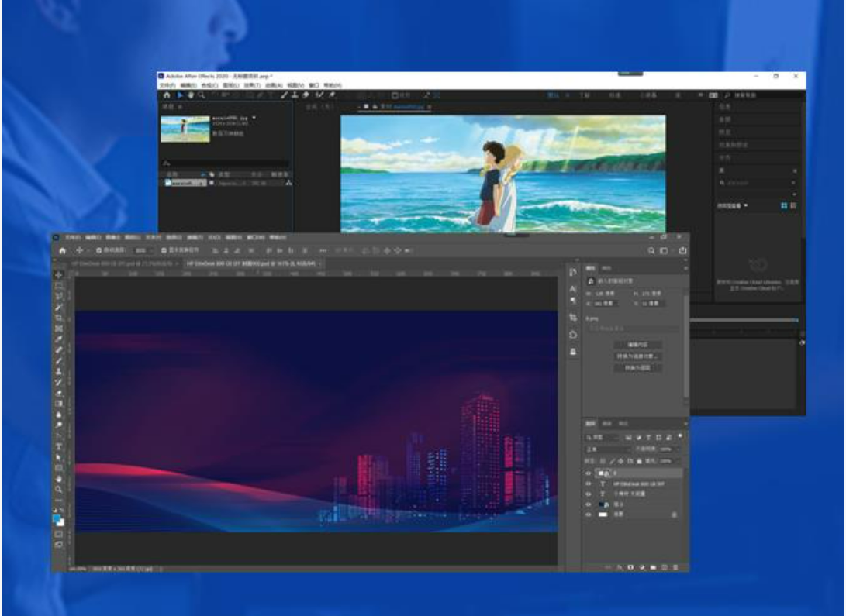Hide the HP EliteDesk 800 G6 DT text layer

pyautogui.click(x=589, y=484)
